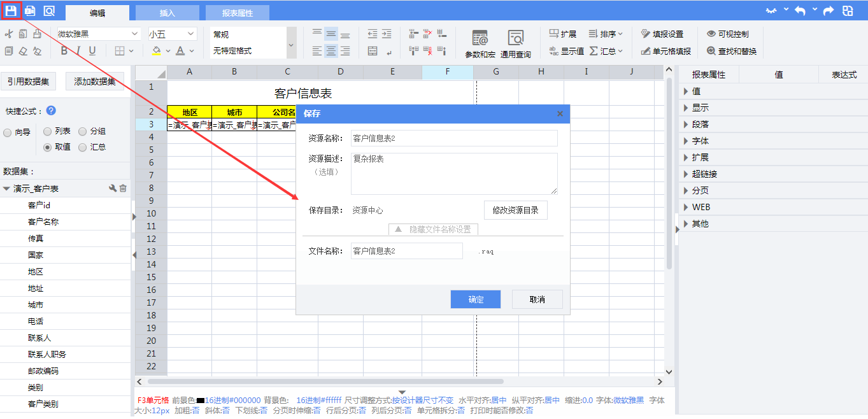Click the undo arrow icon
The height and width of the screenshot is (419, 868).
pyautogui.click(x=800, y=11)
